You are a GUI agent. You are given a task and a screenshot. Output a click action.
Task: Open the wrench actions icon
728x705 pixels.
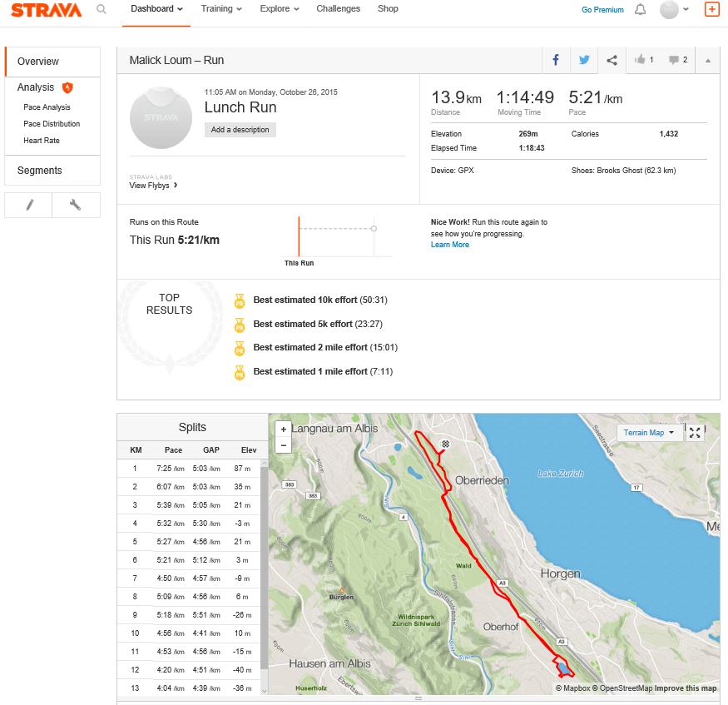[x=76, y=205]
